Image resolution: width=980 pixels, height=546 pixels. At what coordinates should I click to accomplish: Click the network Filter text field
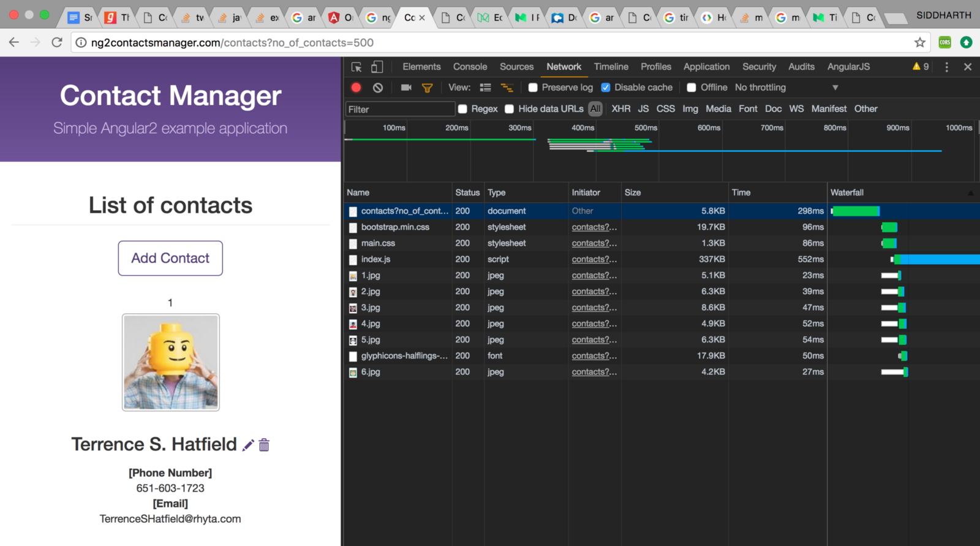pyautogui.click(x=400, y=109)
